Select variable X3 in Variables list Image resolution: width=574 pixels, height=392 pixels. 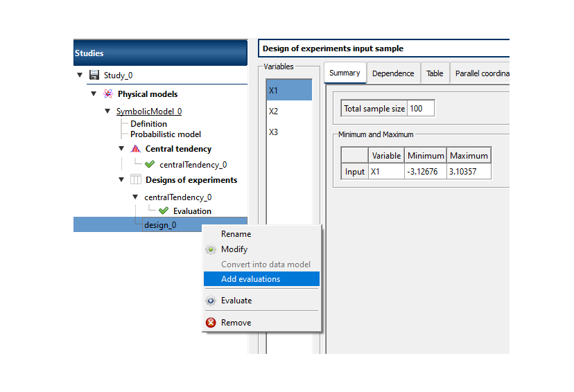point(274,132)
